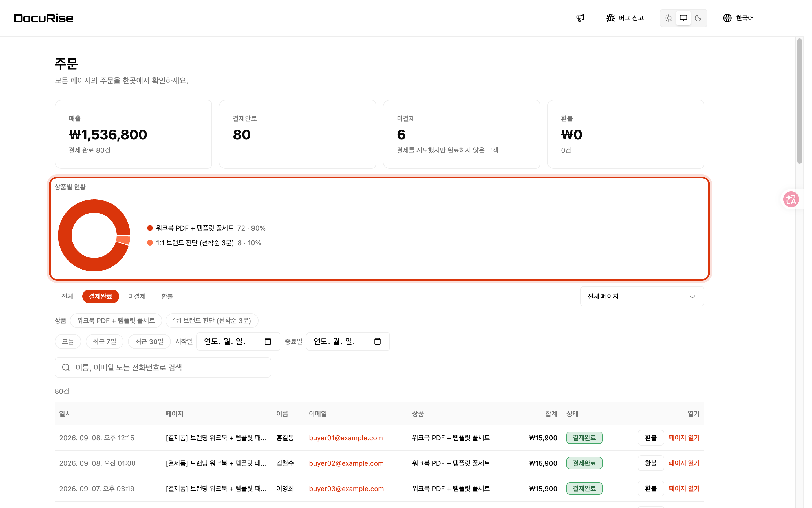
Task: Filter by 최근 7일 chip
Action: (104, 341)
